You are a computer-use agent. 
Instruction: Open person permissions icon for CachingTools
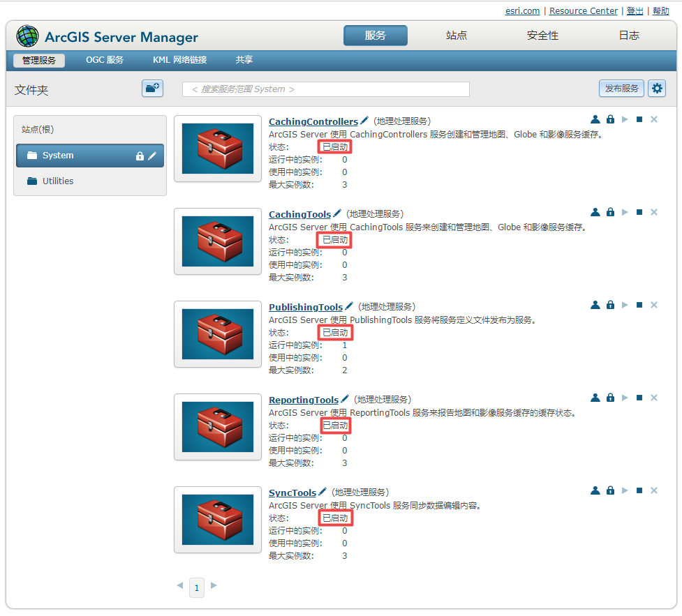[595, 212]
